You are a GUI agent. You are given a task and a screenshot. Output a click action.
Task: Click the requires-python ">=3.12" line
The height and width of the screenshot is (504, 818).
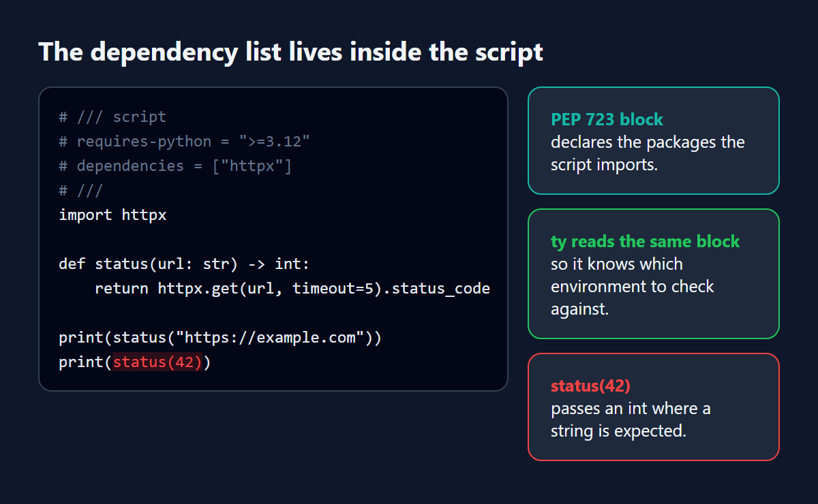(x=185, y=142)
